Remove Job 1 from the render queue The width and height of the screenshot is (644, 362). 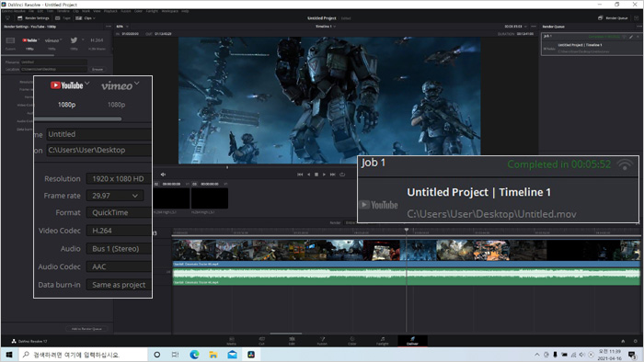click(638, 37)
